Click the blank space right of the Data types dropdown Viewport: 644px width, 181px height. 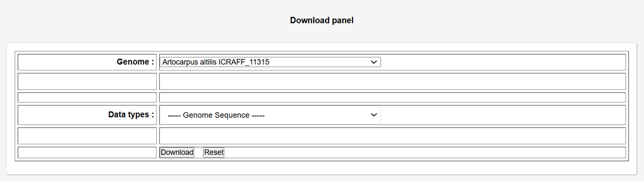pyautogui.click(x=501, y=115)
